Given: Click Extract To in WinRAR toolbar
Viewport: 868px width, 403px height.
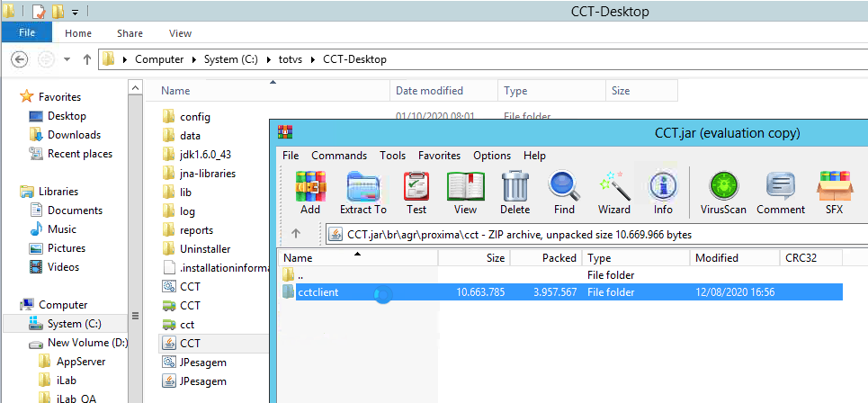Looking at the screenshot, I should [362, 193].
